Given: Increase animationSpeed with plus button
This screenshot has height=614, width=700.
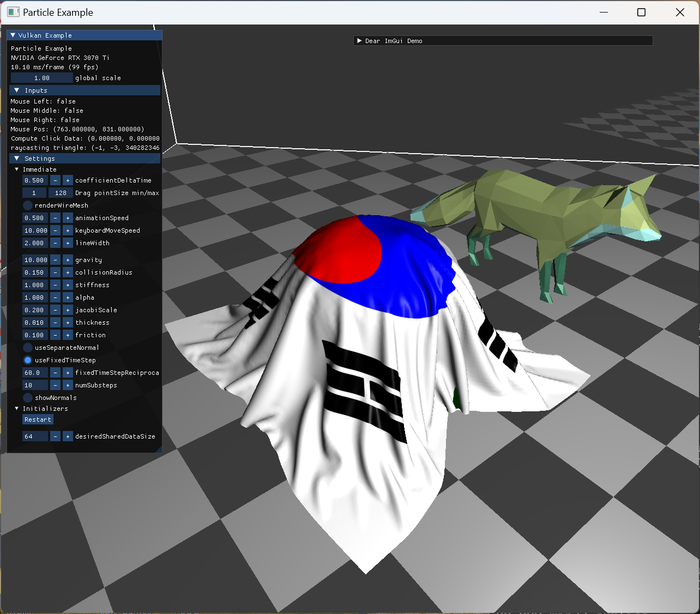Looking at the screenshot, I should (68, 218).
